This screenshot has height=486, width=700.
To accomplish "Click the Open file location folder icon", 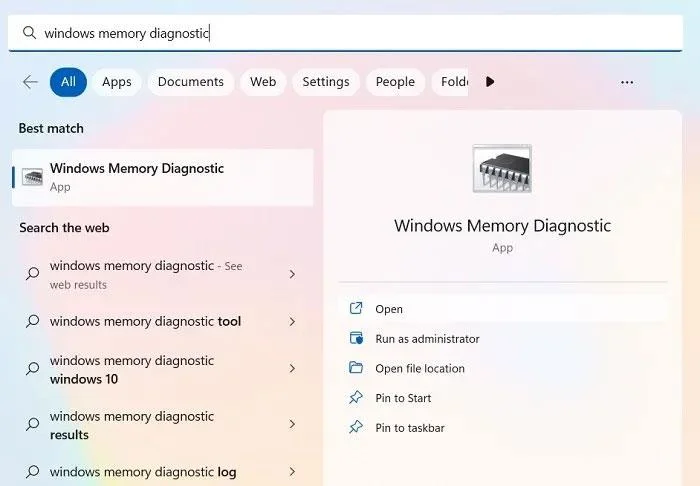I will click(x=356, y=368).
